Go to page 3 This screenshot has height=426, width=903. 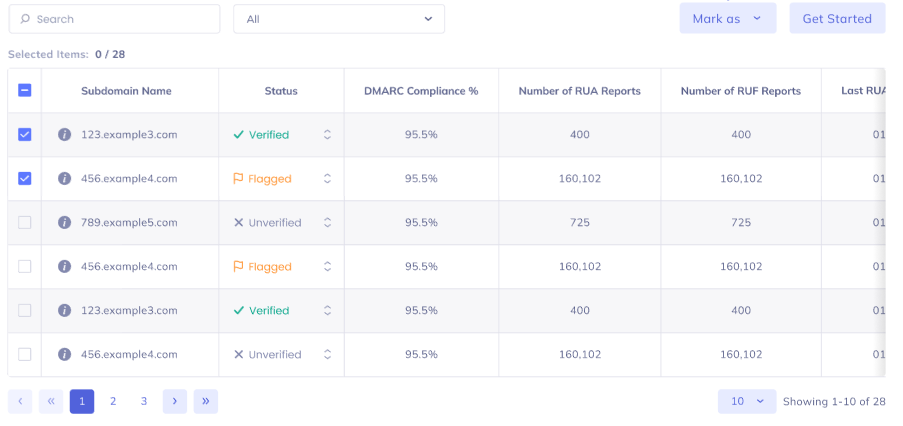tap(144, 401)
